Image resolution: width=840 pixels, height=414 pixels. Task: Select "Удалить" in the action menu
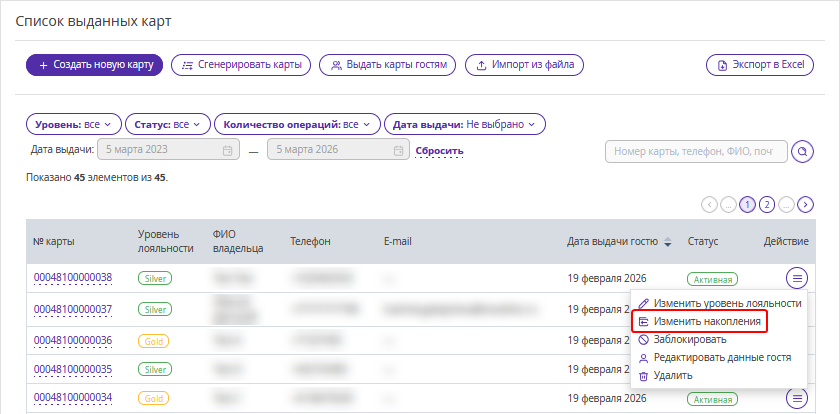point(672,375)
